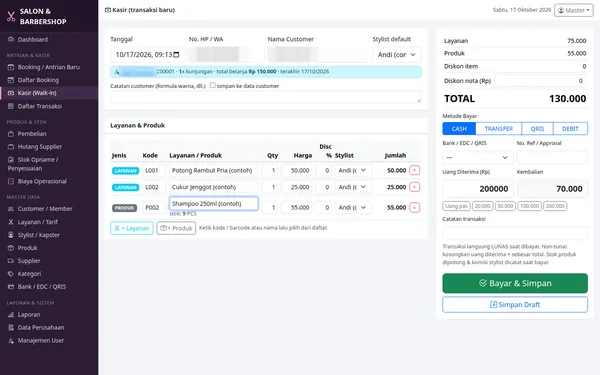The width and height of the screenshot is (600, 375).
Task: Click the scissors logo icon
Action: pos(11,16)
